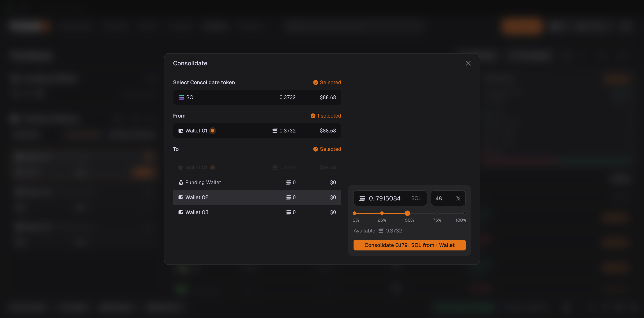Click the Selected checkmark in the To section
The height and width of the screenshot is (318, 644).
coord(315,149)
